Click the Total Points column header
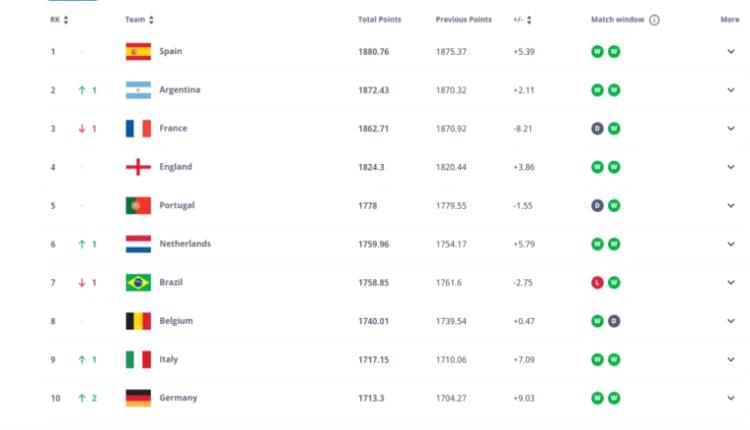Image resolution: width=750 pixels, height=430 pixels. tap(379, 20)
